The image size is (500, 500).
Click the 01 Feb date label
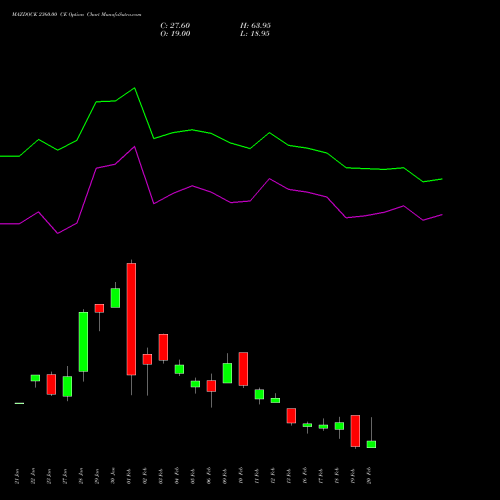click(129, 476)
